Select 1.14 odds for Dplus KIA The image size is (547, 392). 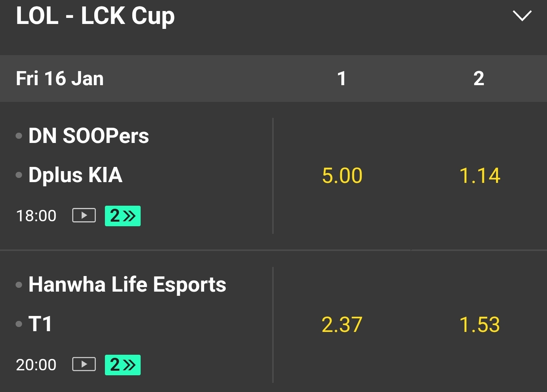[479, 176]
